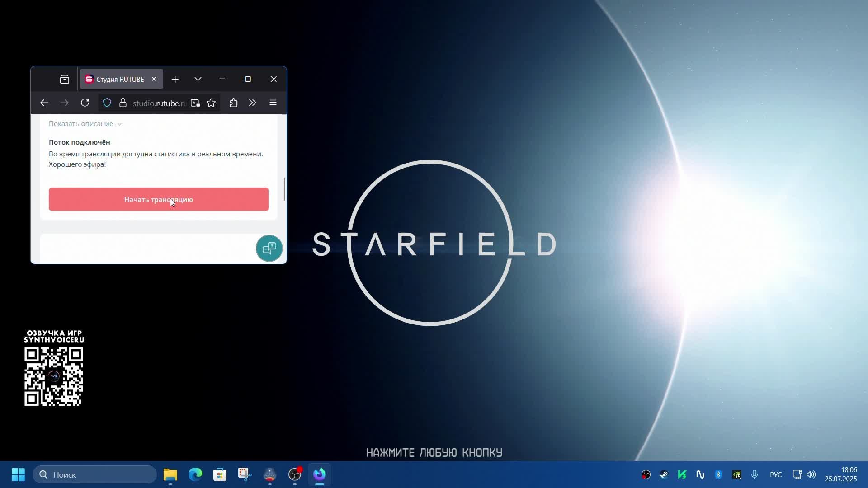The image size is (868, 488).
Task: Reload the studio.rutube.ru page
Action: point(85,103)
